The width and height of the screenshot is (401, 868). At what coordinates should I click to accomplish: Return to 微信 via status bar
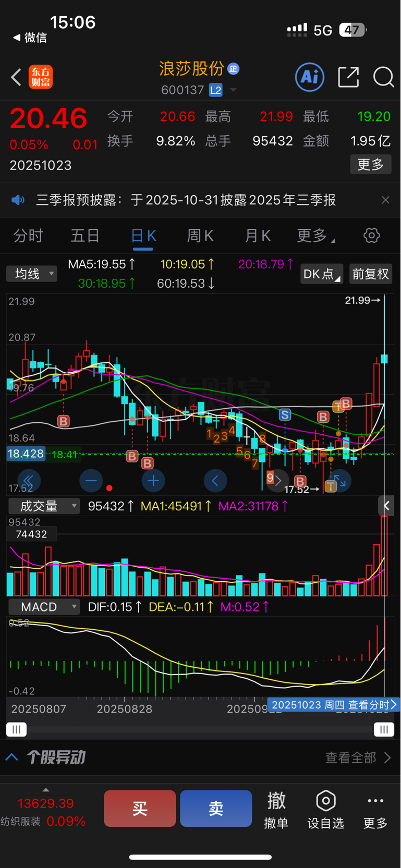pyautogui.click(x=30, y=38)
